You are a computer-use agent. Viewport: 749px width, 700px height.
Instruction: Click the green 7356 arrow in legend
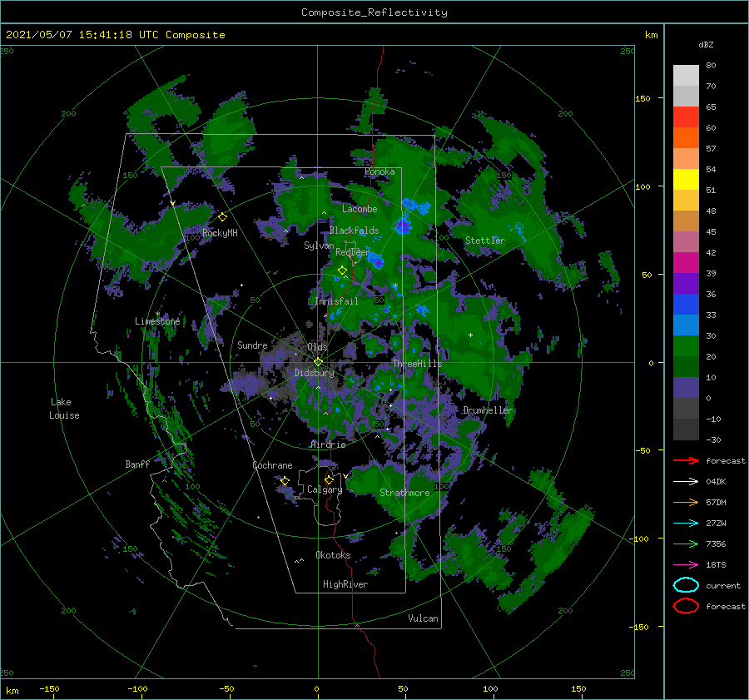point(686,544)
